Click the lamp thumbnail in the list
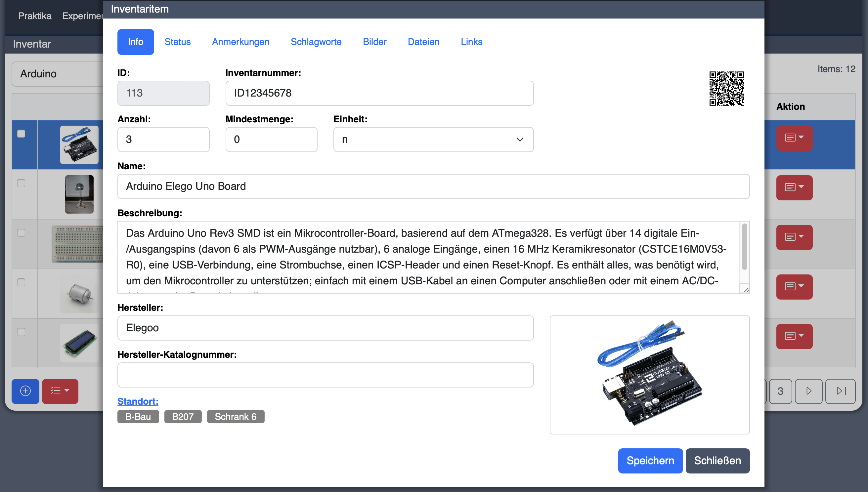The image size is (868, 492). point(79,194)
